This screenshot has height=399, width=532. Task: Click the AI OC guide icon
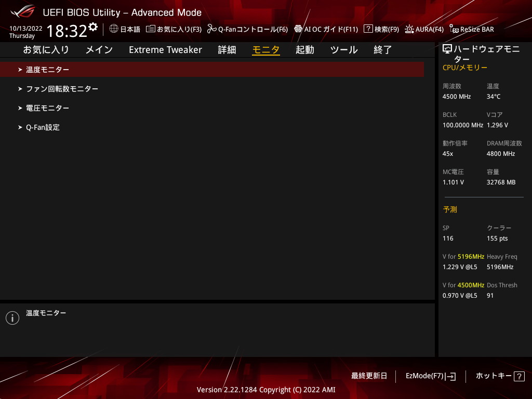tap(298, 29)
